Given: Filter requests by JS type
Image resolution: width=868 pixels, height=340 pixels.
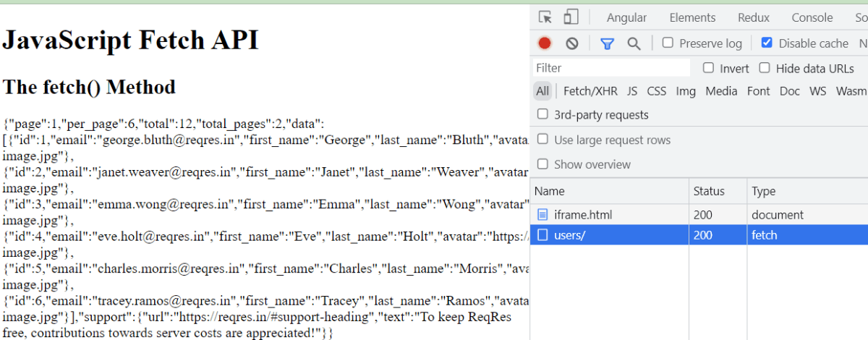Looking at the screenshot, I should [x=632, y=91].
